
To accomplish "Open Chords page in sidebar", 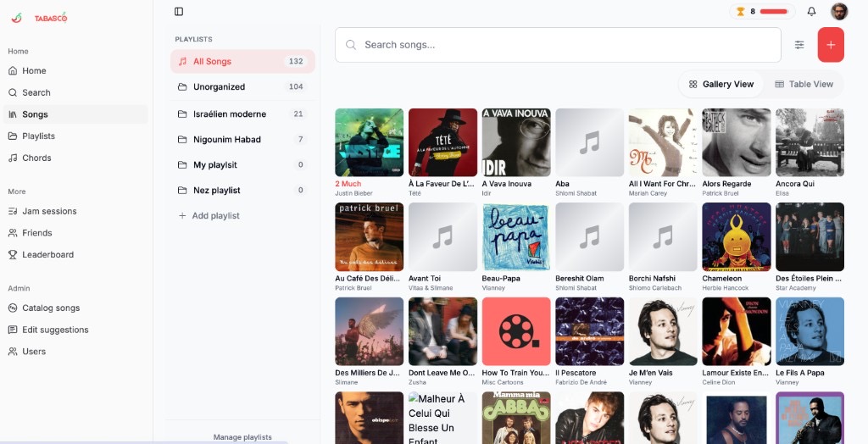I will [75, 158].
